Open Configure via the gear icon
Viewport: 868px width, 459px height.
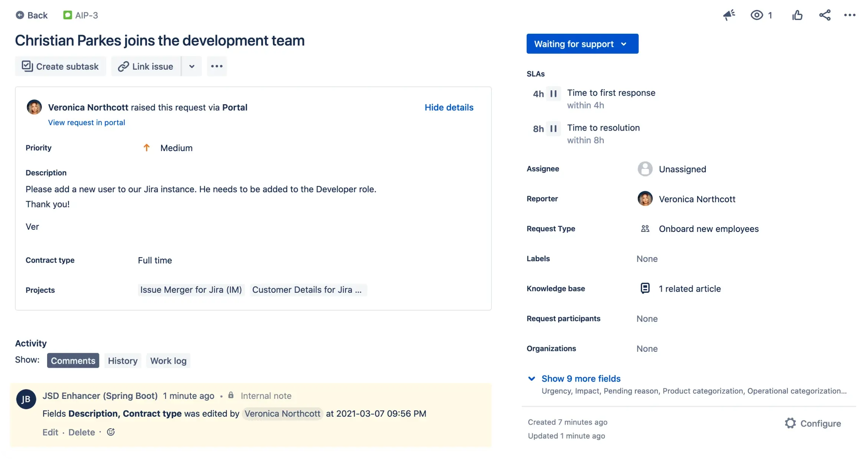pos(791,423)
